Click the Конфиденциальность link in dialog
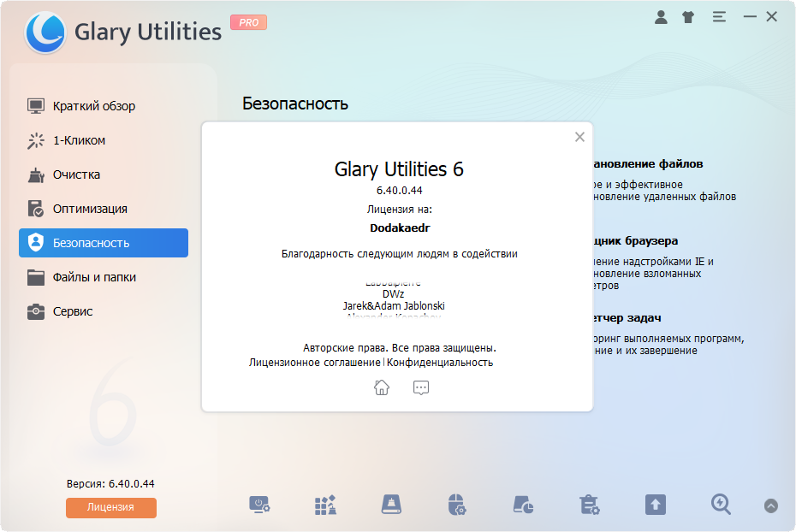 tap(440, 362)
